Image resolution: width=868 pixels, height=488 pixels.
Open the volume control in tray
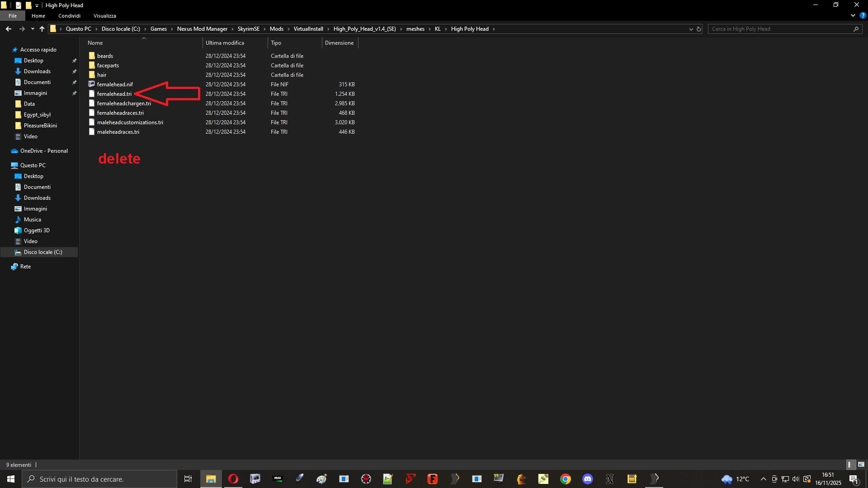(x=796, y=479)
